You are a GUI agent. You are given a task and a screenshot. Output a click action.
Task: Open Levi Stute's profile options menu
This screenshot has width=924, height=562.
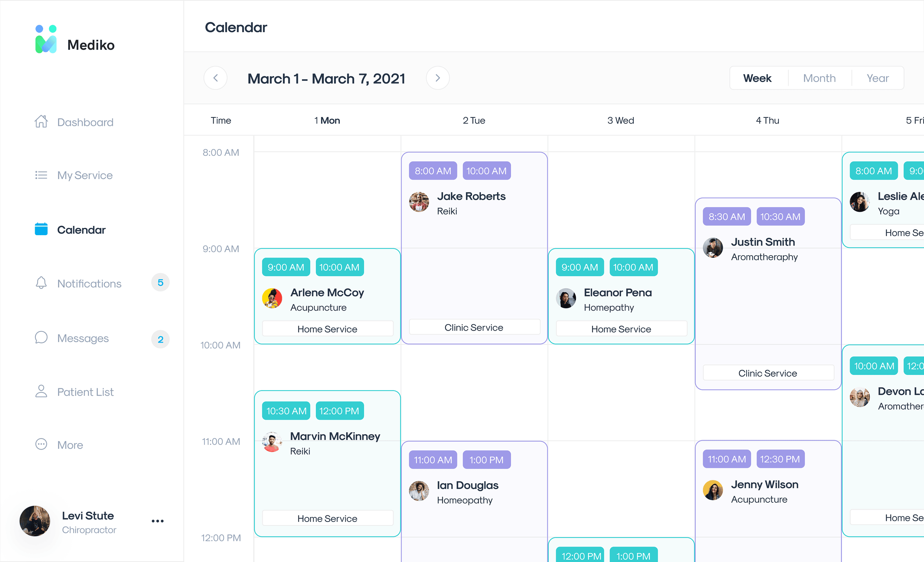(157, 521)
